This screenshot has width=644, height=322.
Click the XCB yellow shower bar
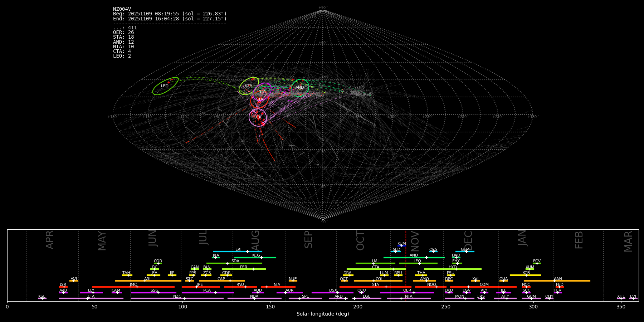tap(525, 275)
